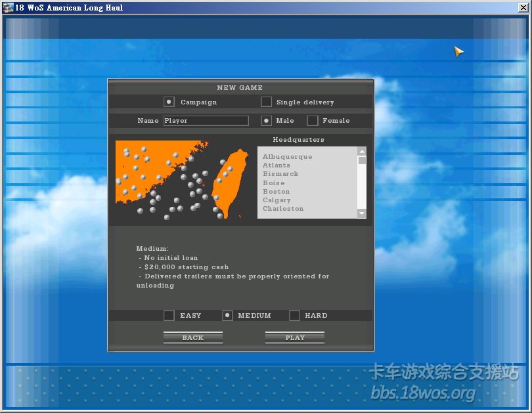The height and width of the screenshot is (413, 532).
Task: Click the headquarters list scroll-down arrow
Action: (x=362, y=213)
